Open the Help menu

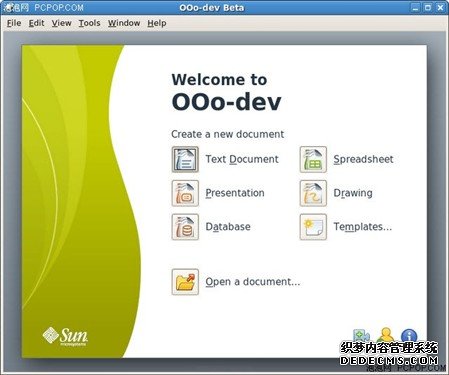point(157,23)
